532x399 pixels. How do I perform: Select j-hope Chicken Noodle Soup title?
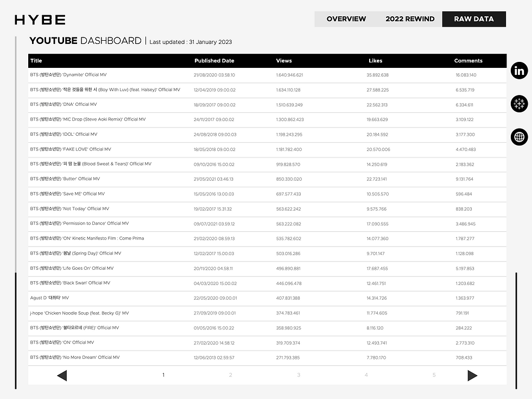[79, 313]
